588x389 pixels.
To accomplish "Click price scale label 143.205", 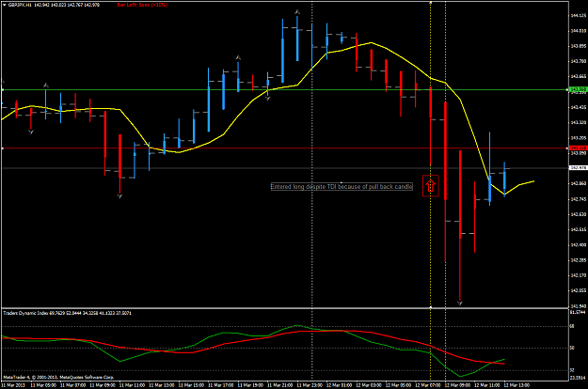I will (x=579, y=138).
